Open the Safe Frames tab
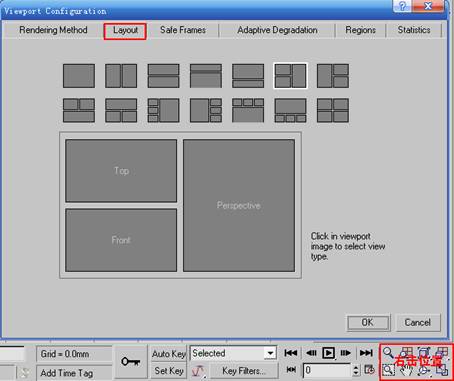 [x=183, y=30]
